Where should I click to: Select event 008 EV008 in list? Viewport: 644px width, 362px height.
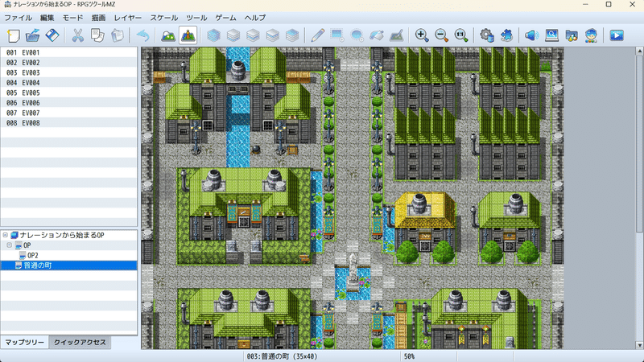(69, 123)
